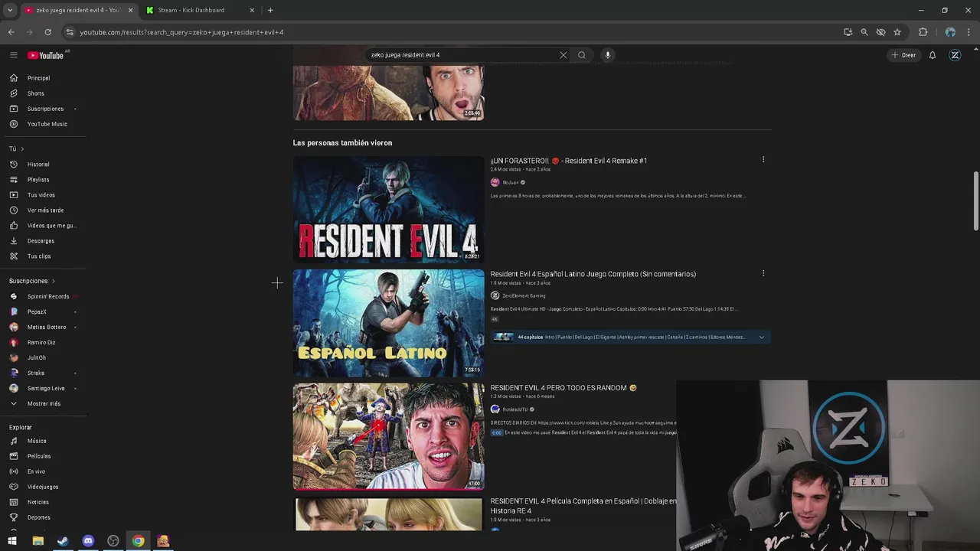Go to YouTube home via logo

46,55
